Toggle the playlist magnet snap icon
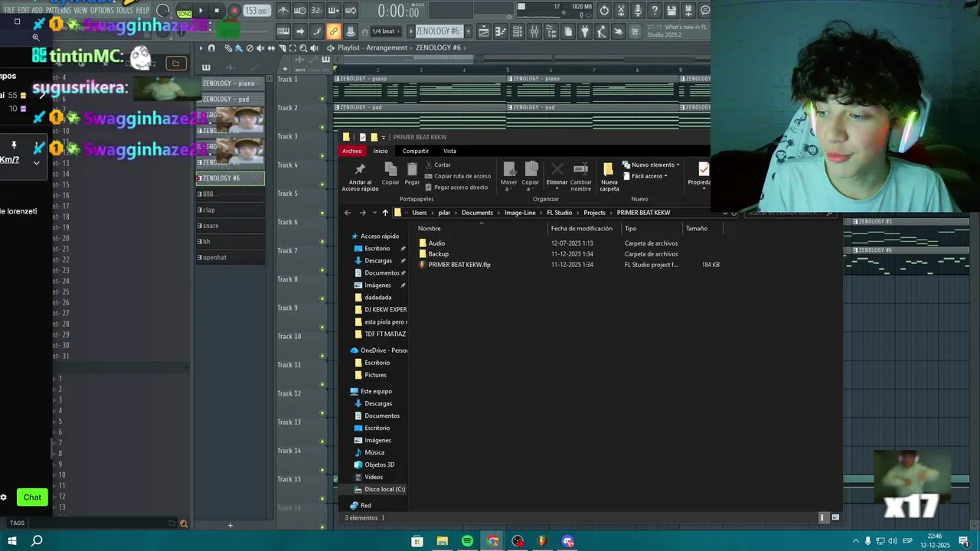980x551 pixels. tap(212, 48)
